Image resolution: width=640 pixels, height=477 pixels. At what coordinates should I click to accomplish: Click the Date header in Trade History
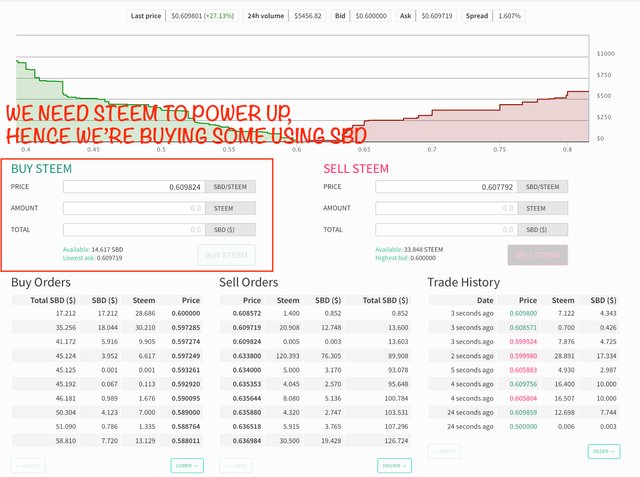point(485,300)
